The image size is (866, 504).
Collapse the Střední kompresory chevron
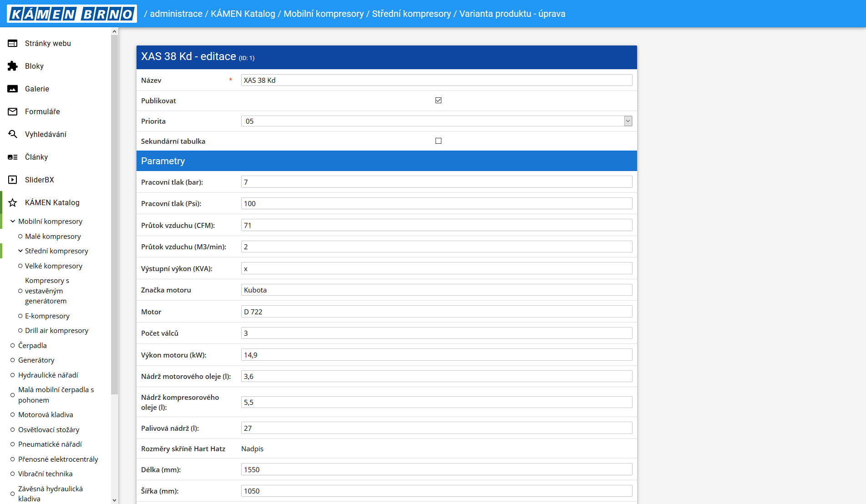[20, 251]
